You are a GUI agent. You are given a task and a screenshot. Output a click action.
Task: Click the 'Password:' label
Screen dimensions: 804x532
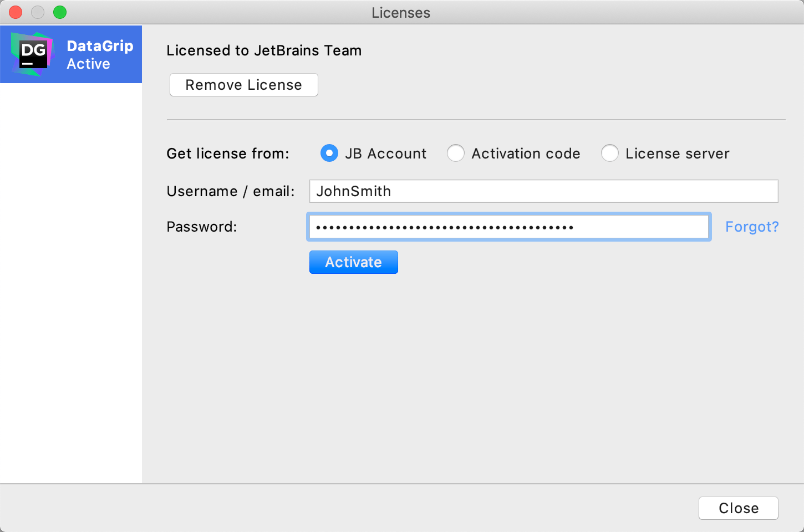click(202, 227)
